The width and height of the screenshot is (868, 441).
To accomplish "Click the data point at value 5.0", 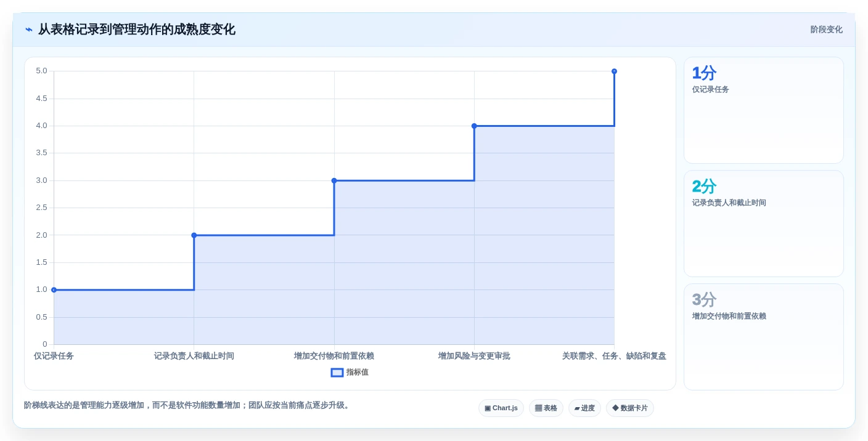I will (x=614, y=71).
